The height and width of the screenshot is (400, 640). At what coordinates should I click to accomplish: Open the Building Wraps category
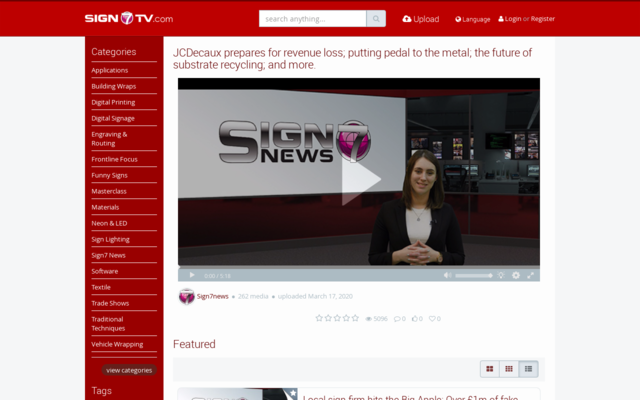[x=114, y=86]
